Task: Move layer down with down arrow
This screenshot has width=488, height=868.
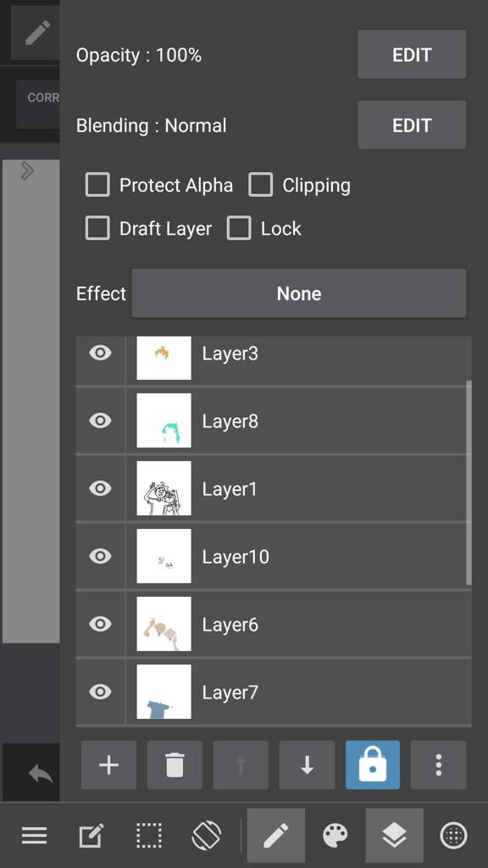Action: point(307,765)
